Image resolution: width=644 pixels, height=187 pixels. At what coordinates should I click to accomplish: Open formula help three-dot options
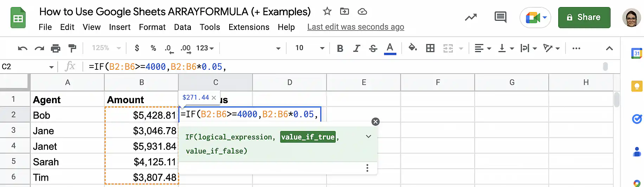point(367,168)
